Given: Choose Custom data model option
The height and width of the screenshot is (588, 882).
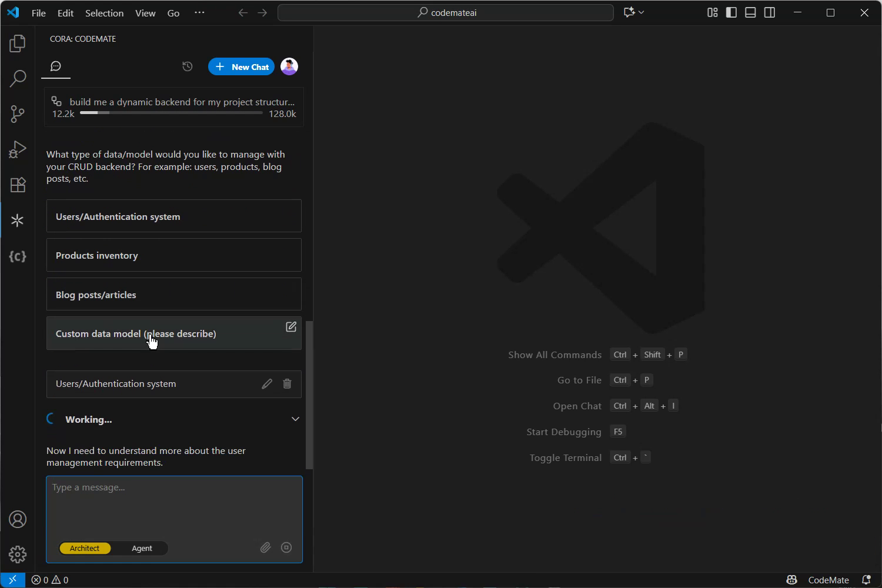Looking at the screenshot, I should point(174,333).
